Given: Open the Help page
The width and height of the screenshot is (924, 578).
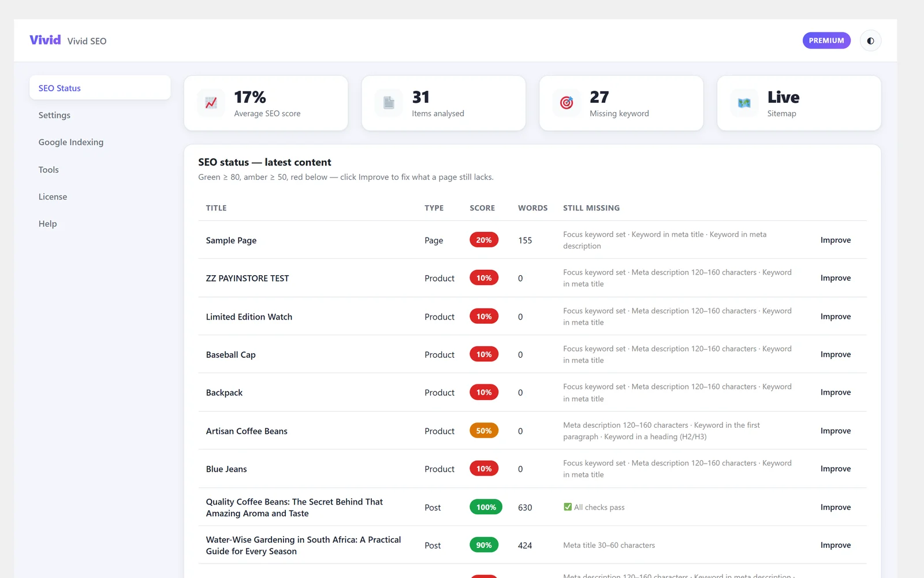Looking at the screenshot, I should [100, 224].
